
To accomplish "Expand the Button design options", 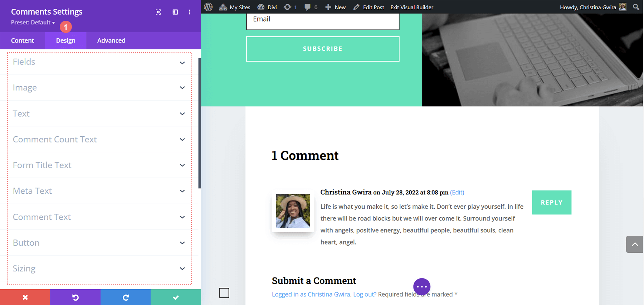I will point(99,243).
